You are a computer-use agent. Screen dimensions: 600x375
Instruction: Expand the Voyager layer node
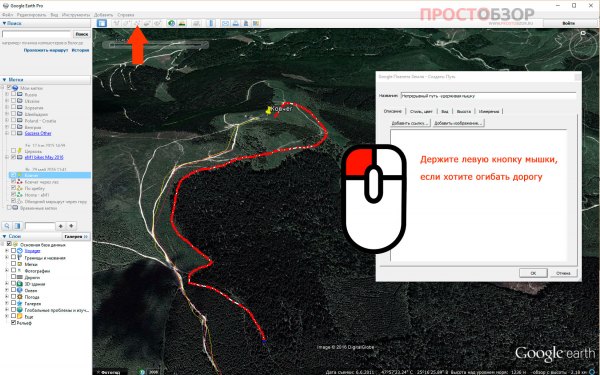click(7, 251)
